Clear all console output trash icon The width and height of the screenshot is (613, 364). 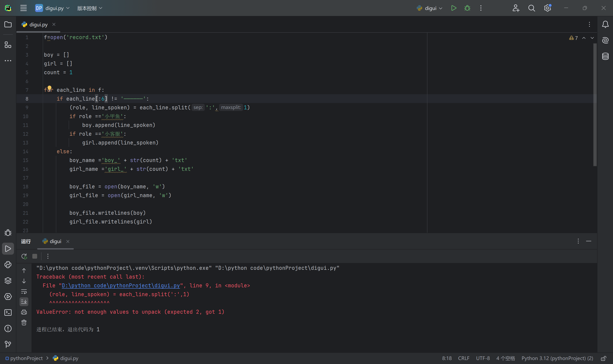point(24,322)
